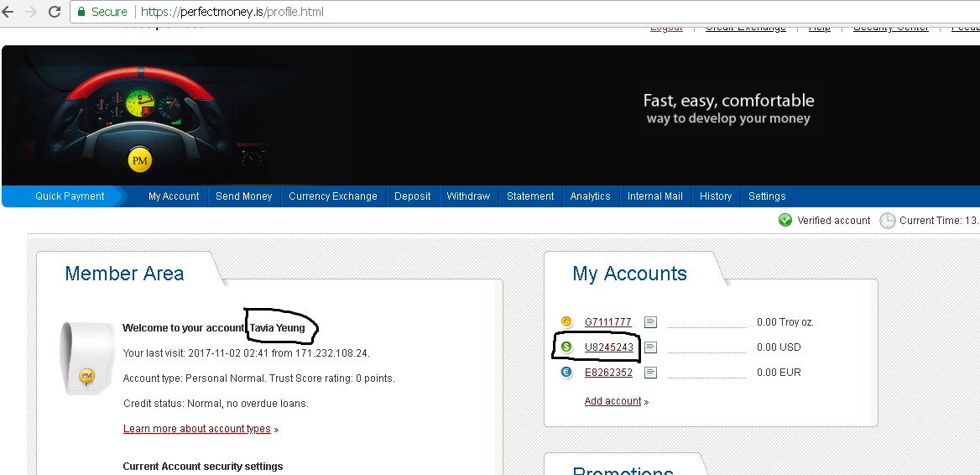Open statement icon next to E8262352
Viewport: 980px width, 475px height.
click(x=650, y=373)
